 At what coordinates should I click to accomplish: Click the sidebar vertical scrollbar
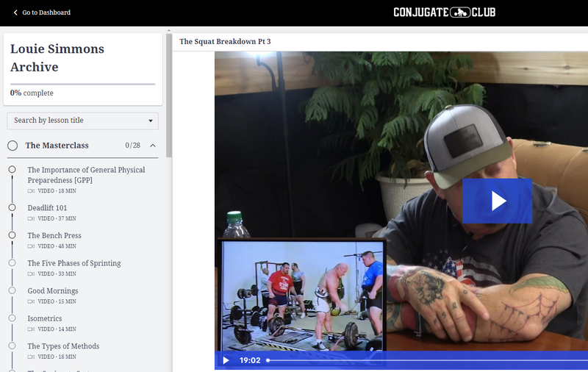pos(169,96)
